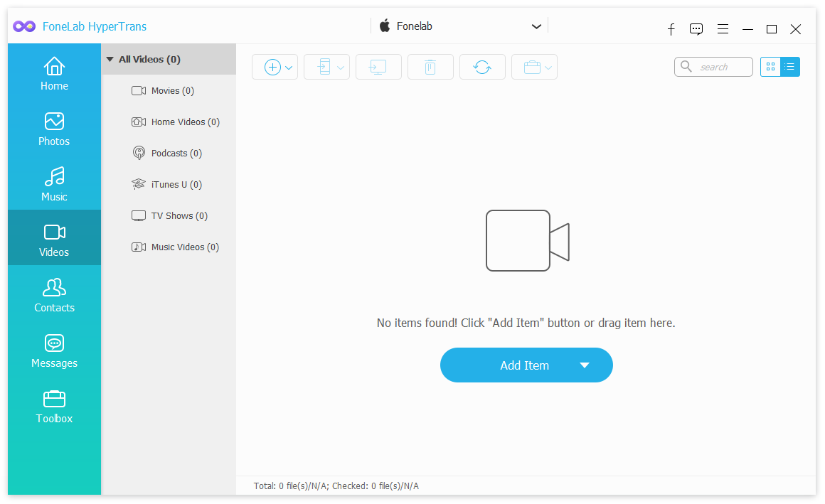This screenshot has width=825, height=504.
Task: Click export to device toolbar icon
Action: (x=324, y=68)
